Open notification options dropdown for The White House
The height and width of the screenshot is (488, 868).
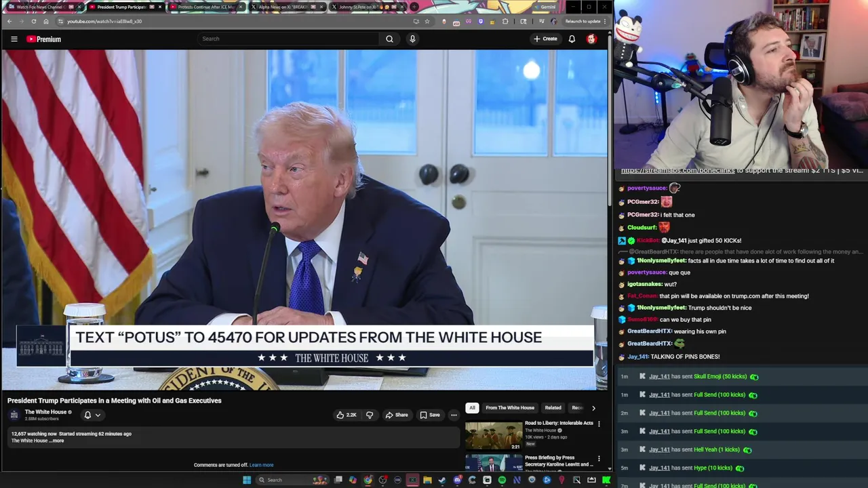(x=92, y=415)
